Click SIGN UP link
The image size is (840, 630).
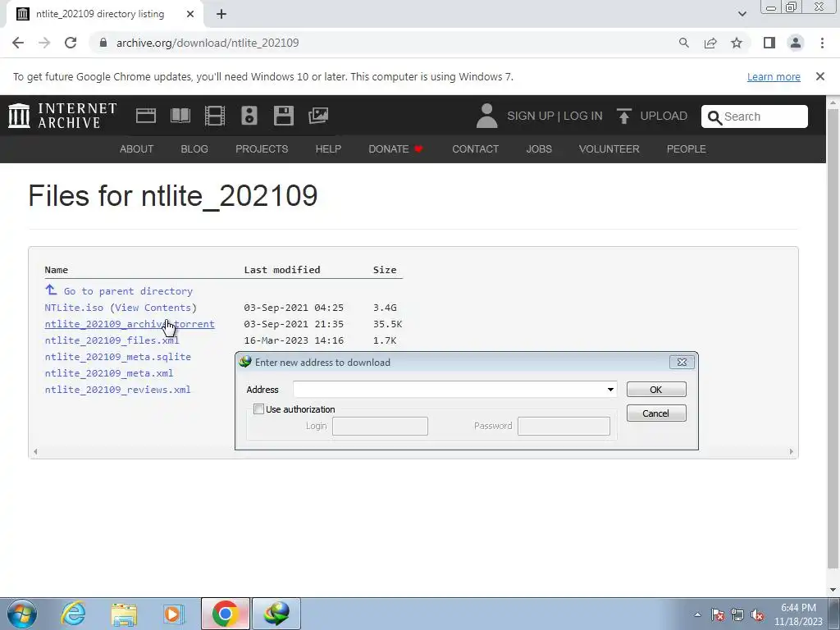coord(531,116)
